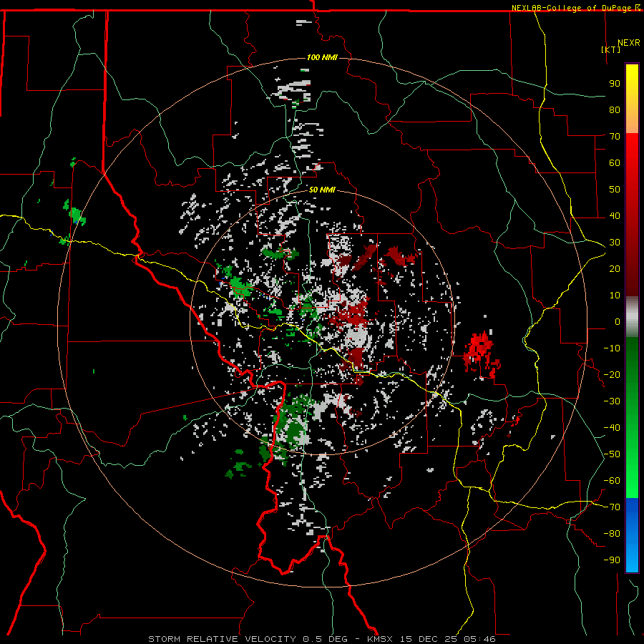This screenshot has width=644, height=644.
Task: Click the green segment of the color bar
Action: click(632, 417)
